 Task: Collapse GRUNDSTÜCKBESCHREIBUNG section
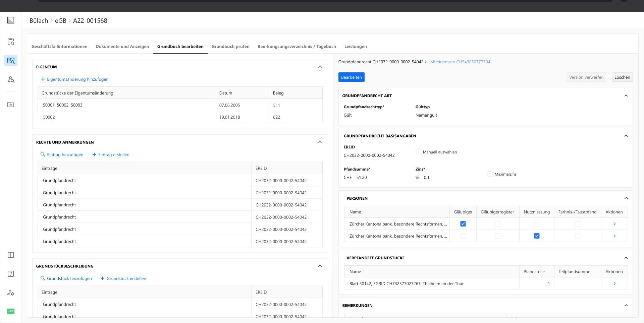click(x=320, y=266)
